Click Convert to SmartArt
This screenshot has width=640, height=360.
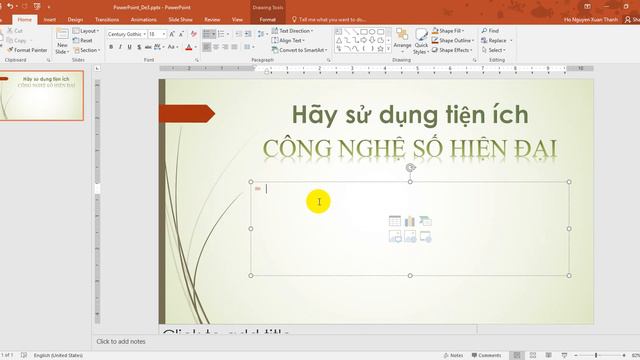click(300, 50)
